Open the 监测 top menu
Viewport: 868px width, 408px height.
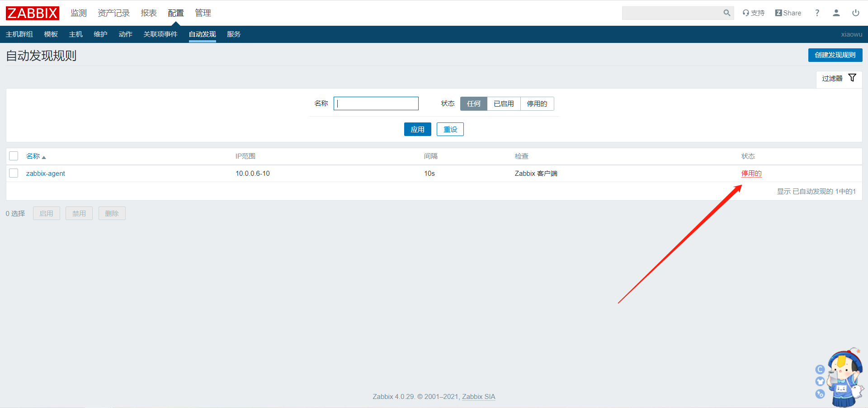tap(78, 13)
